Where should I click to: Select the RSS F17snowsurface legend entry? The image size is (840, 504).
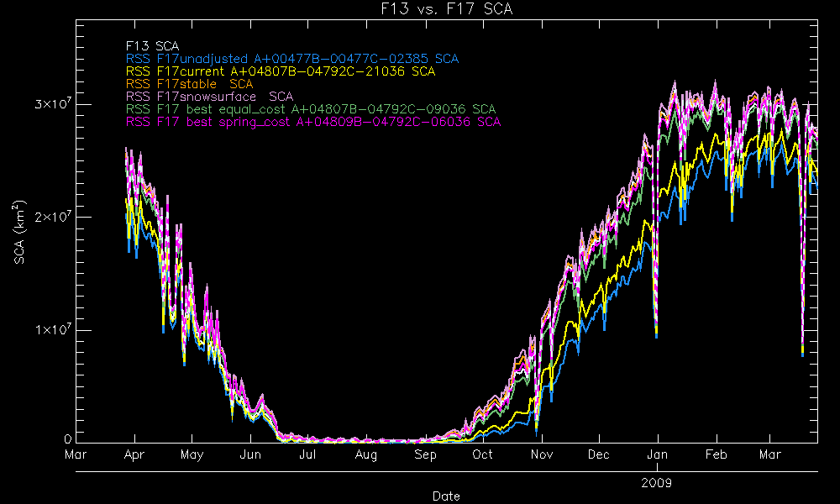[x=209, y=97]
